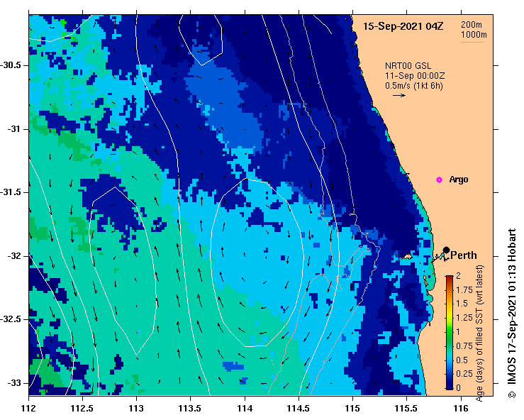Click the black Perth location dot
This screenshot has height=420, width=524.
click(446, 250)
